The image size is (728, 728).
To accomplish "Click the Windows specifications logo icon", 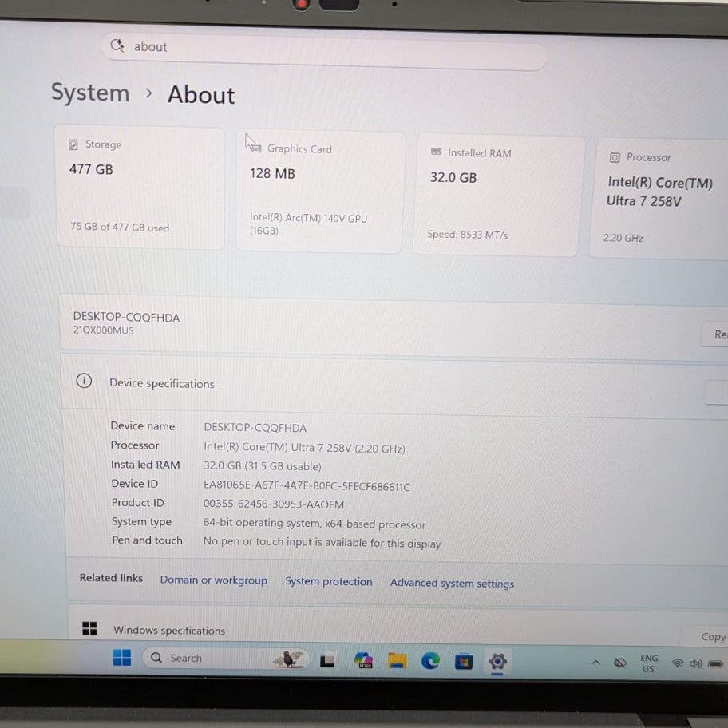I will [89, 628].
